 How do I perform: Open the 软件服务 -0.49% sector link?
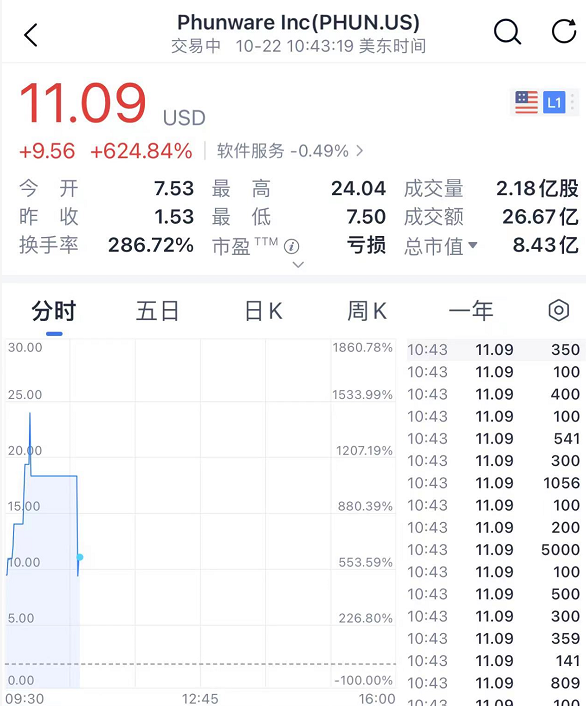290,151
